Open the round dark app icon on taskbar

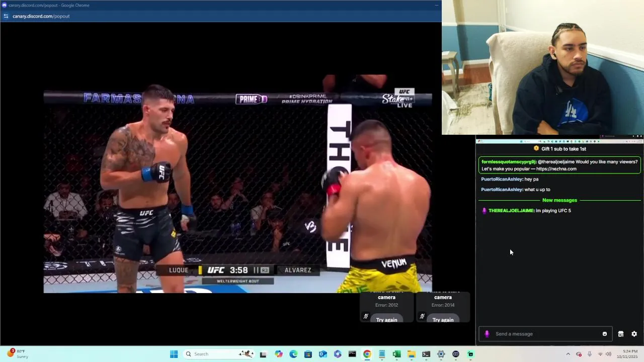[x=456, y=354]
